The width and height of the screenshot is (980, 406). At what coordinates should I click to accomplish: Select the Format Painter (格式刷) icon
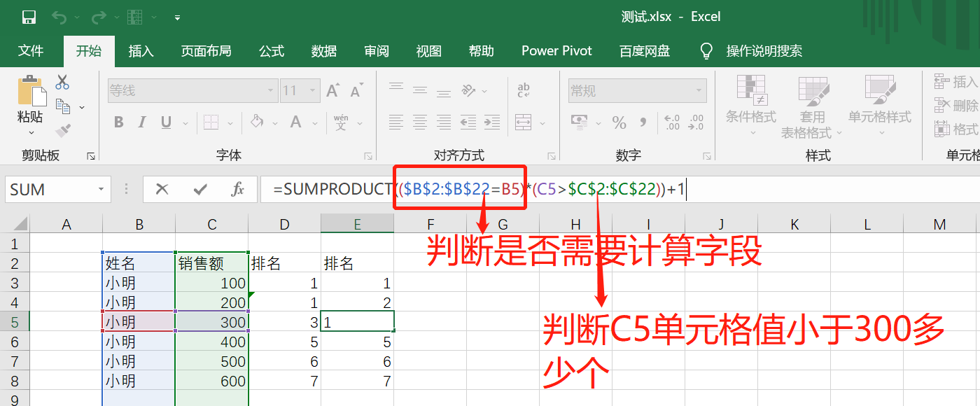coord(62,130)
